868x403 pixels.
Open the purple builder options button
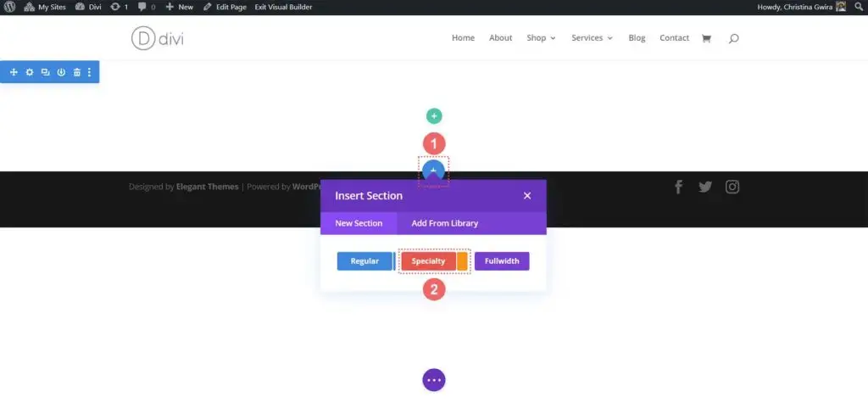[x=434, y=380]
